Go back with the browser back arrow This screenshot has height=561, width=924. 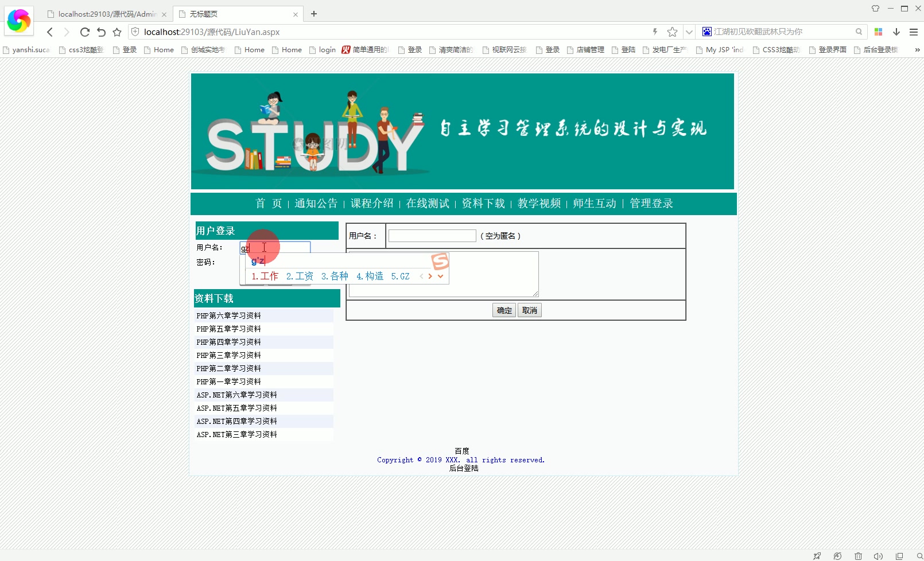pyautogui.click(x=50, y=32)
